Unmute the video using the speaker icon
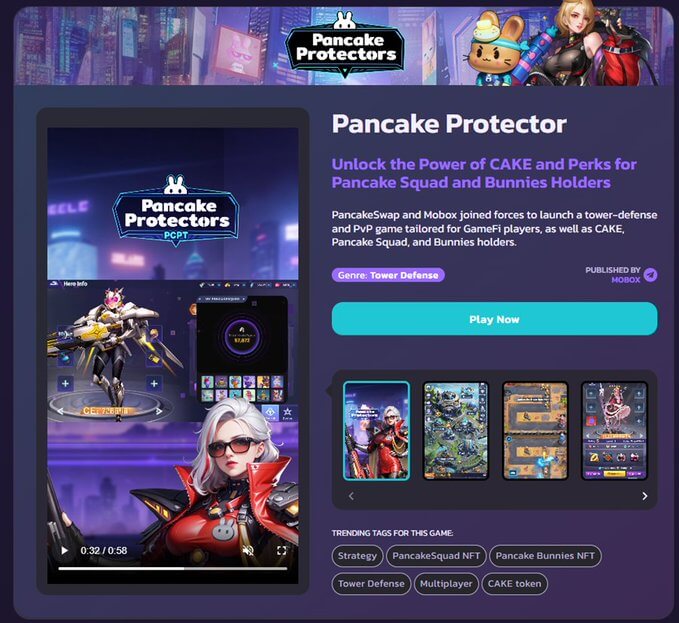The height and width of the screenshot is (623, 679). 248,550
